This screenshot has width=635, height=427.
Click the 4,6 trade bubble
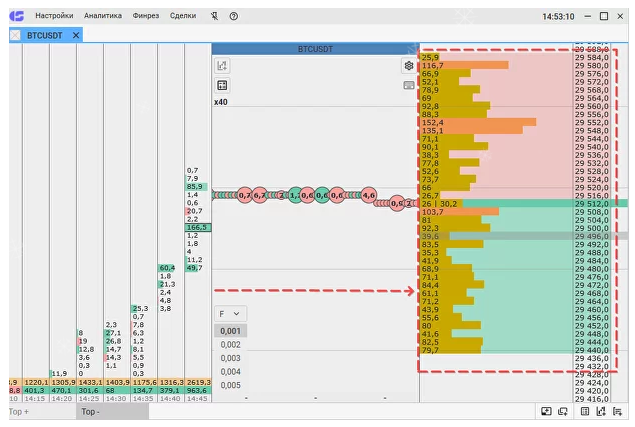pos(369,195)
